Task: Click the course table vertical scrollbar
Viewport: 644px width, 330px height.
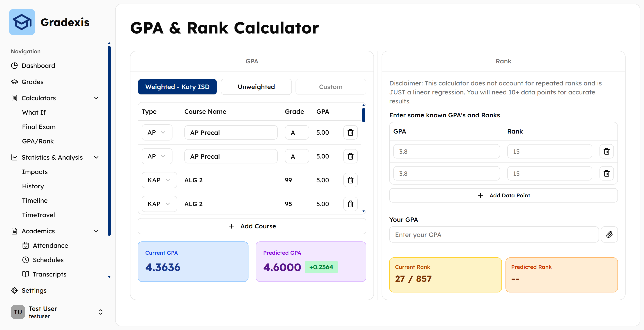Action: point(364,115)
